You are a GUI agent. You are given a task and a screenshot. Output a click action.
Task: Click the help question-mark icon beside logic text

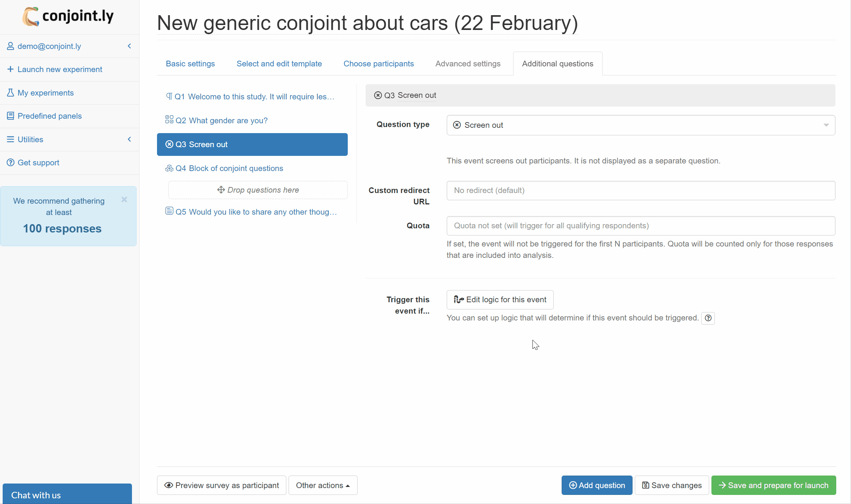click(x=708, y=318)
